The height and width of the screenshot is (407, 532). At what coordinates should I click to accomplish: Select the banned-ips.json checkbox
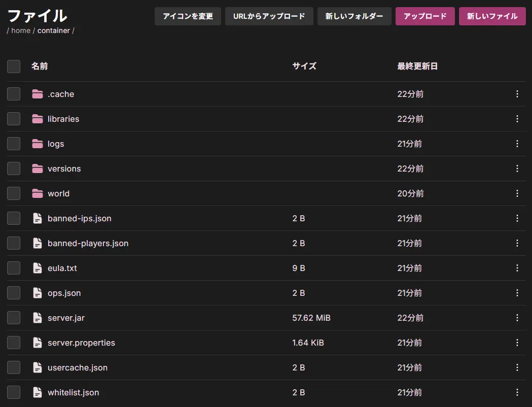point(14,218)
